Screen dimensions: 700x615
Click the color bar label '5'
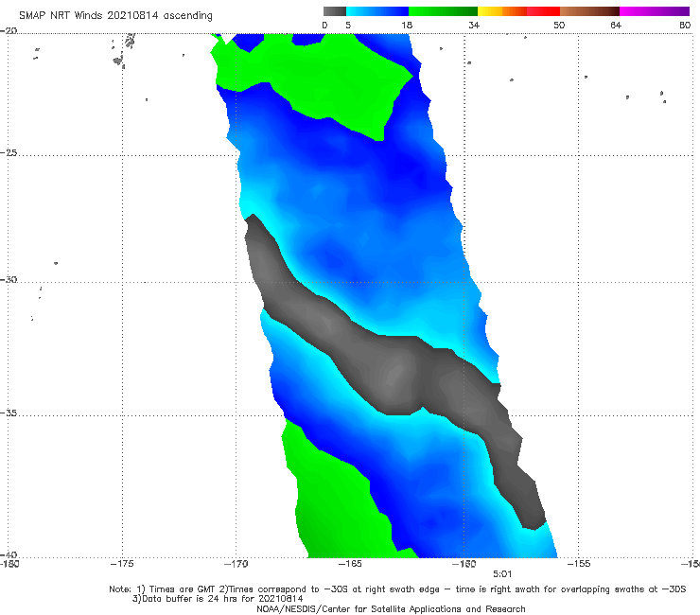tap(348, 26)
